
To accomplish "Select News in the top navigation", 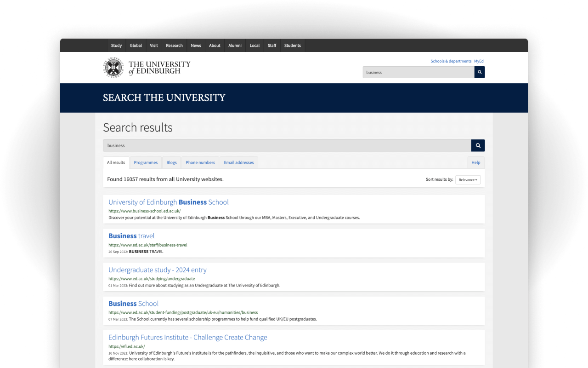I will 196,46.
